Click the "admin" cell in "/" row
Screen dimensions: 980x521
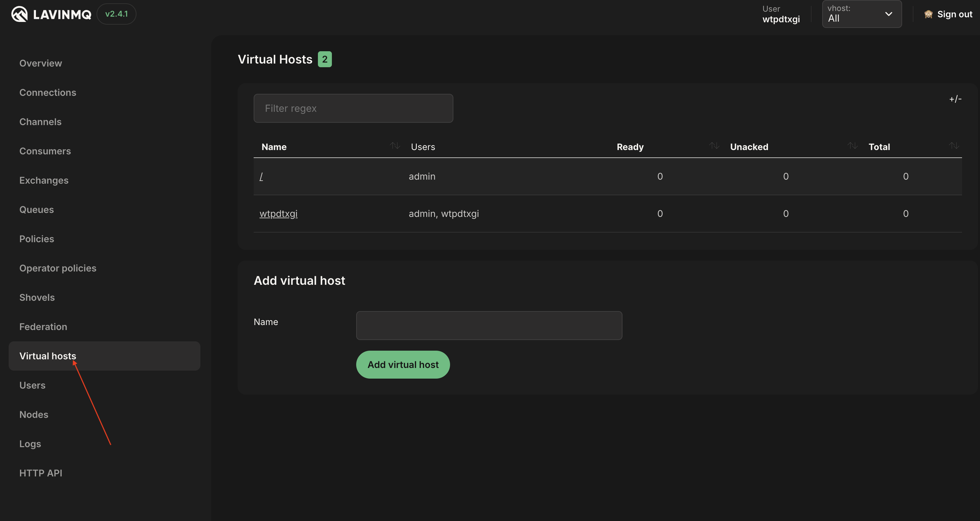tap(422, 176)
